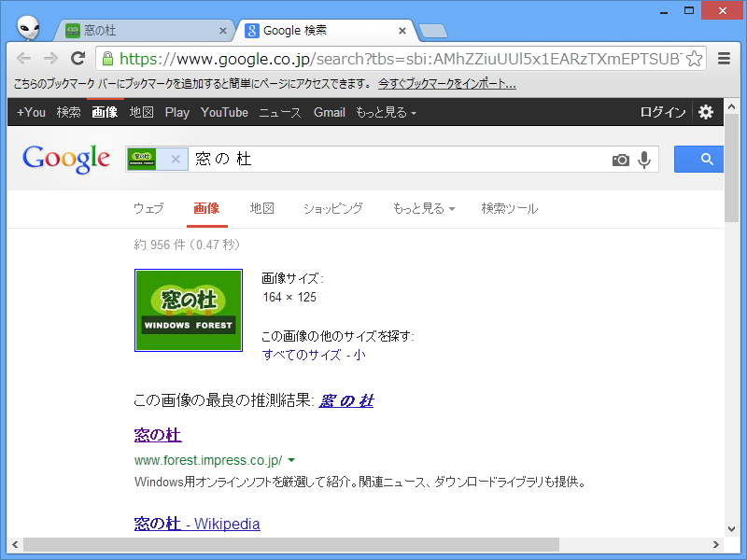This screenshot has width=747, height=560.
Task: Click the vertical scrollbar down arrow
Action: [x=732, y=528]
